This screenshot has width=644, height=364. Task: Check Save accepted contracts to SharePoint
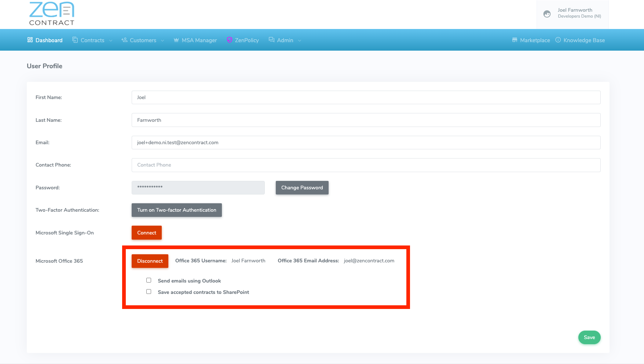149,291
